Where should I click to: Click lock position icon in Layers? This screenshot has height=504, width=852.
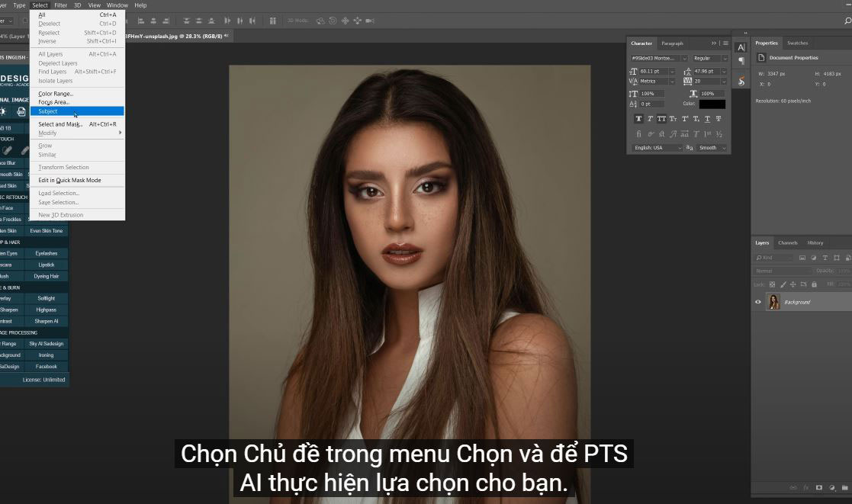pyautogui.click(x=793, y=284)
